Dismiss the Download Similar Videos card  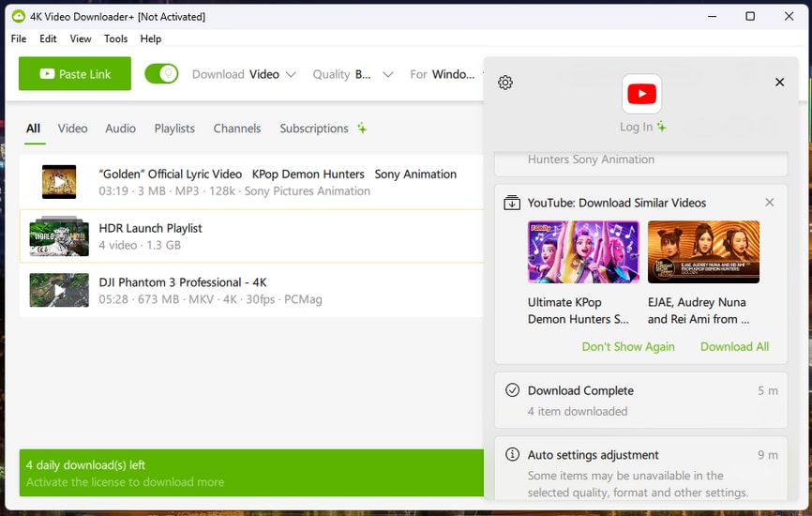(x=770, y=203)
